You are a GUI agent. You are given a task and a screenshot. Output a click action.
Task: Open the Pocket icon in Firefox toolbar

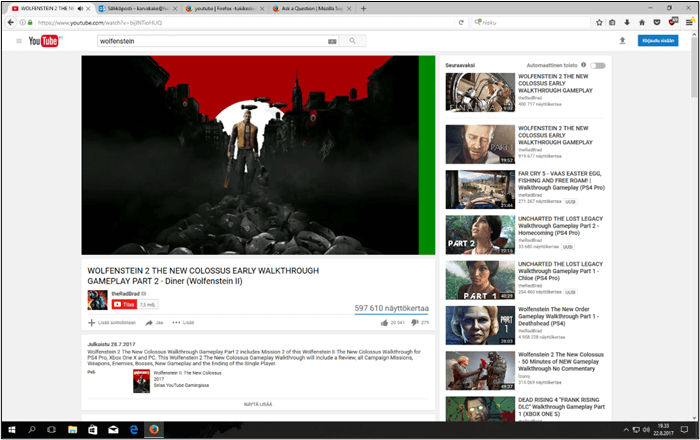point(657,22)
